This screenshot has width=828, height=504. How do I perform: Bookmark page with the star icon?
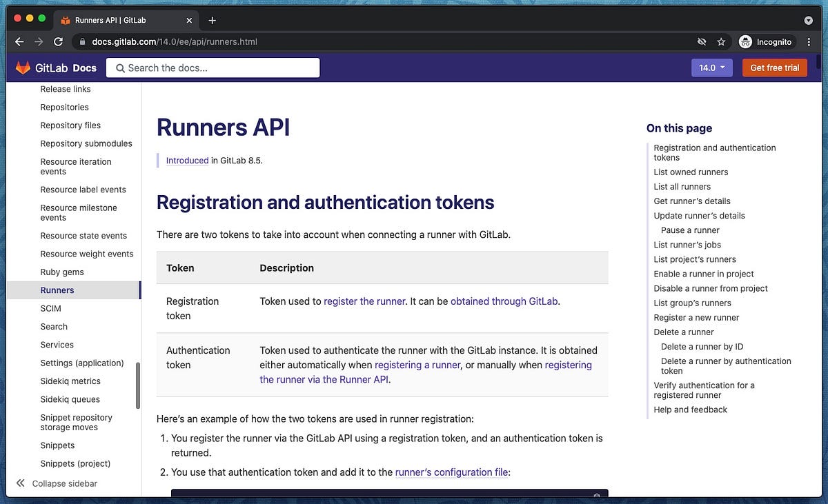tap(721, 42)
